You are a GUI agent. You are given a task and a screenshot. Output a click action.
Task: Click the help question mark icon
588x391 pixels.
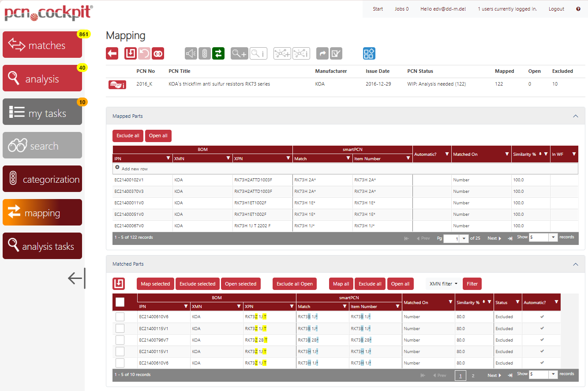(578, 9)
